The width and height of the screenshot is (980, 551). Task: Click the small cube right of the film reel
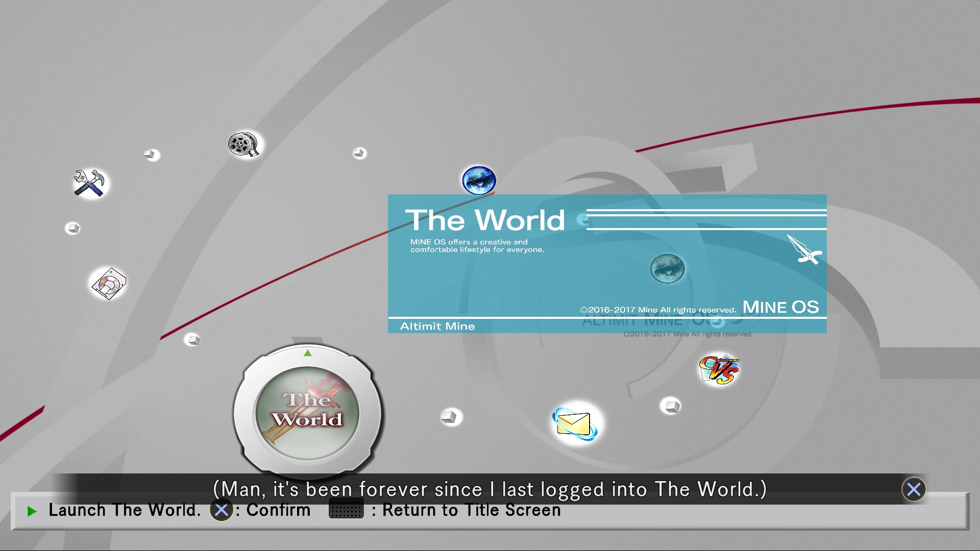tap(359, 153)
